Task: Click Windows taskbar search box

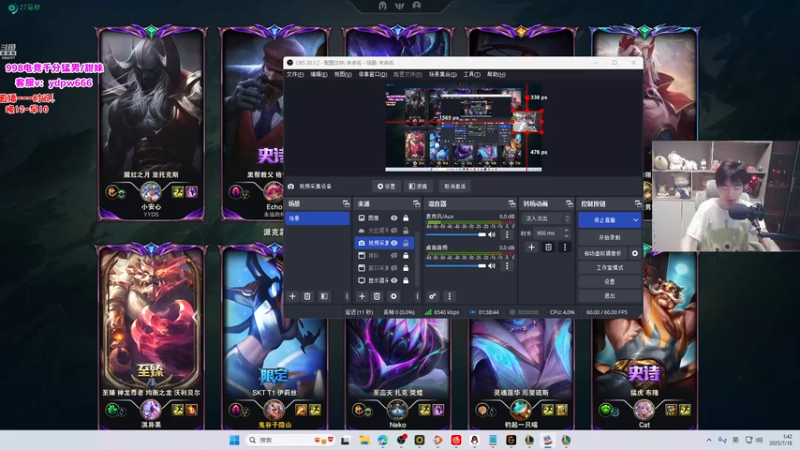Action: point(290,440)
